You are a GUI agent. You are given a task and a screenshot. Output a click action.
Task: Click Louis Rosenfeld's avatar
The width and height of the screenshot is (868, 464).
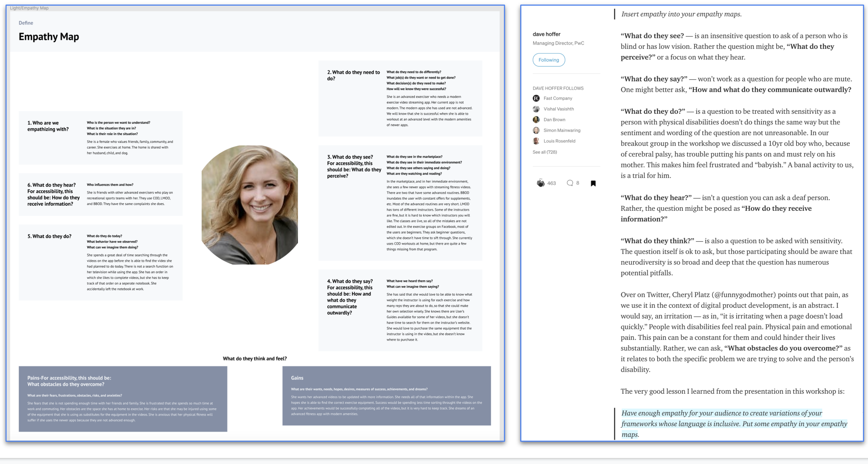[x=536, y=141]
